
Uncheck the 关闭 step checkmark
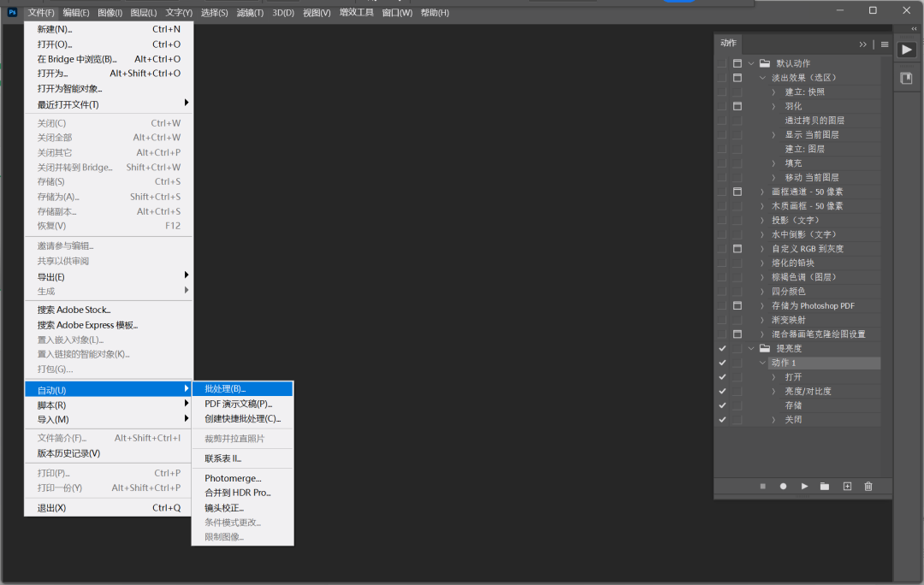click(722, 419)
